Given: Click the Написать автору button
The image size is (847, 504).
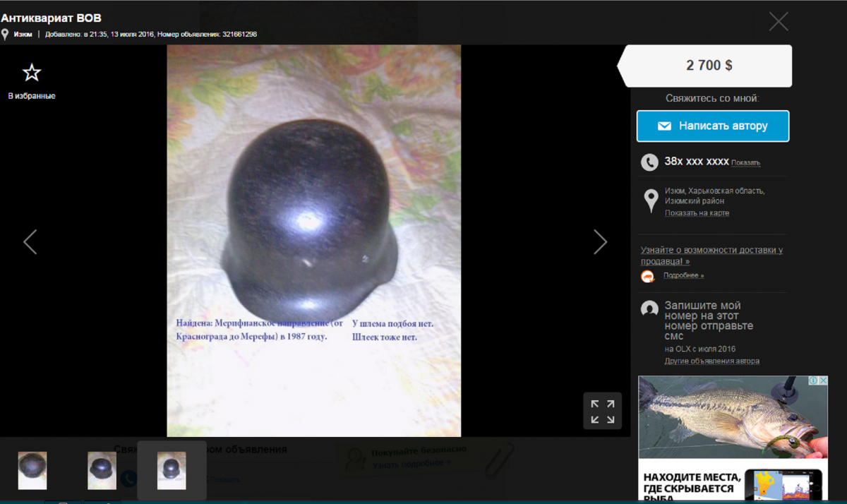Looking at the screenshot, I should [x=713, y=126].
